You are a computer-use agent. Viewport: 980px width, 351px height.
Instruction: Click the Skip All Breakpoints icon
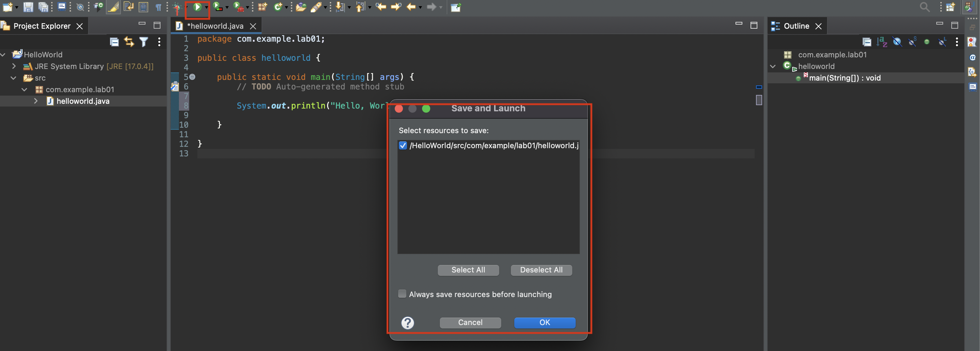pyautogui.click(x=80, y=7)
